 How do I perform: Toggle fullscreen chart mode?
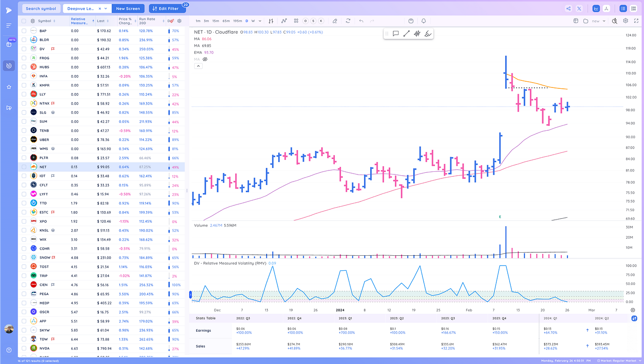click(x=635, y=21)
